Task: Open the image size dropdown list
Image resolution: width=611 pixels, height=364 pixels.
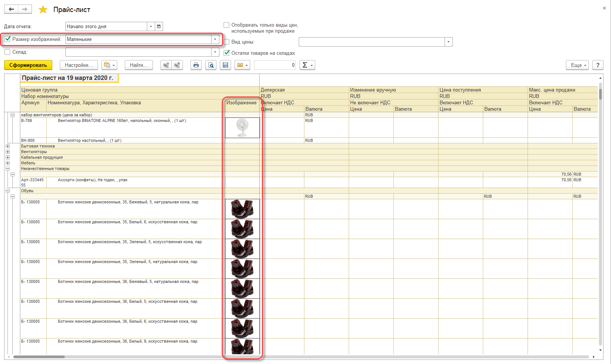Action: pyautogui.click(x=215, y=39)
